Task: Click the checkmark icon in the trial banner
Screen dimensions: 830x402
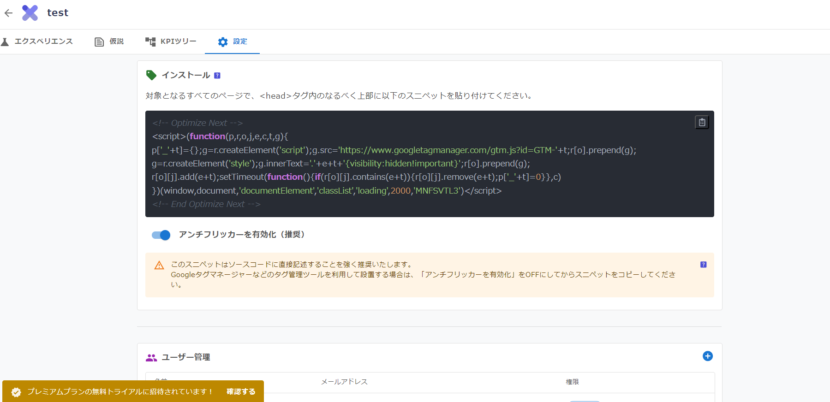Action: click(16, 392)
